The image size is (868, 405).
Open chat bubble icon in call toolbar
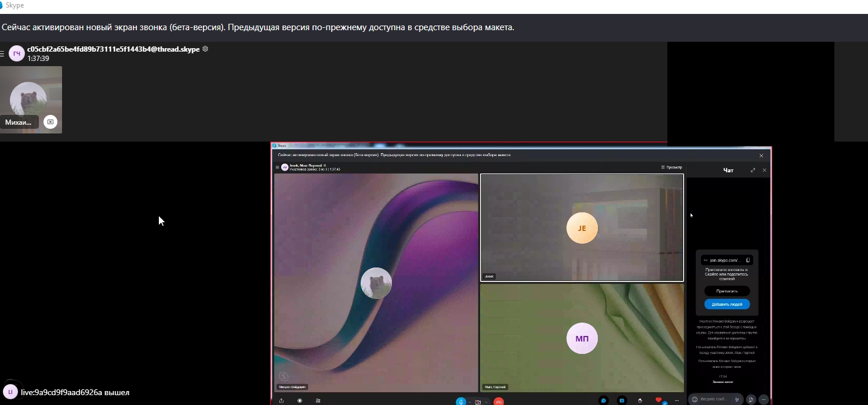pos(604,400)
